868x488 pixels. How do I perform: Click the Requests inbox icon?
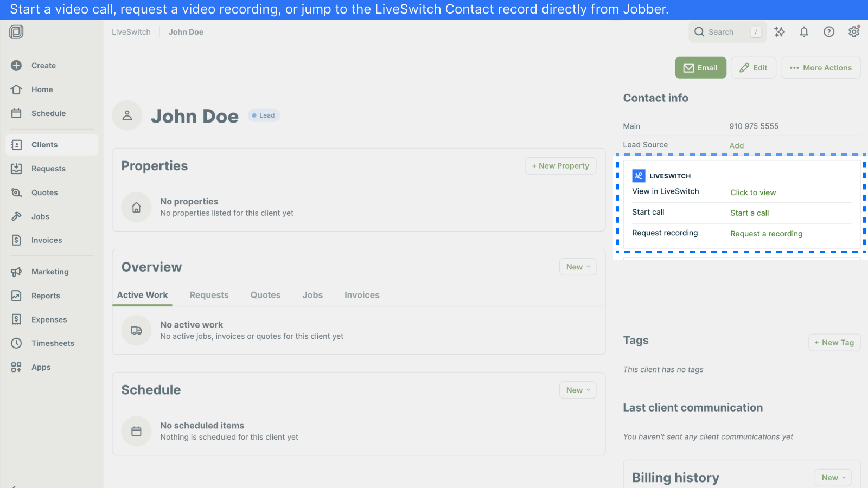(x=16, y=169)
